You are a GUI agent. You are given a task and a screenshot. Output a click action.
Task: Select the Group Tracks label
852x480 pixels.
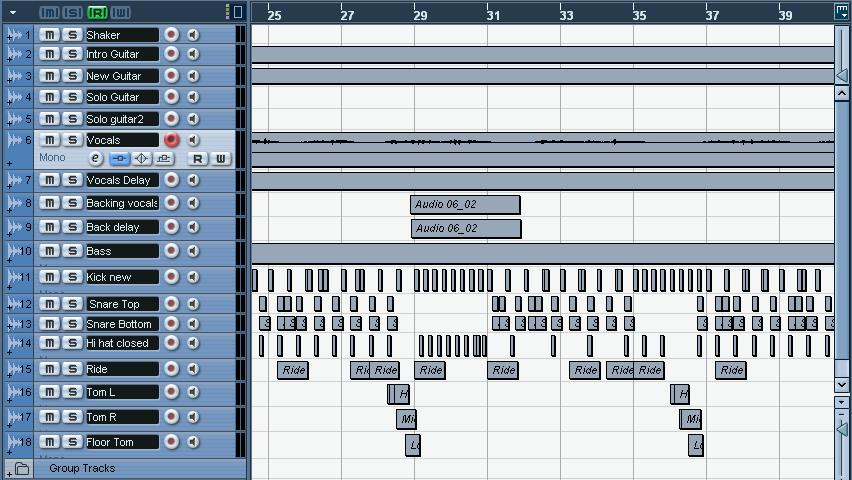pos(82,468)
